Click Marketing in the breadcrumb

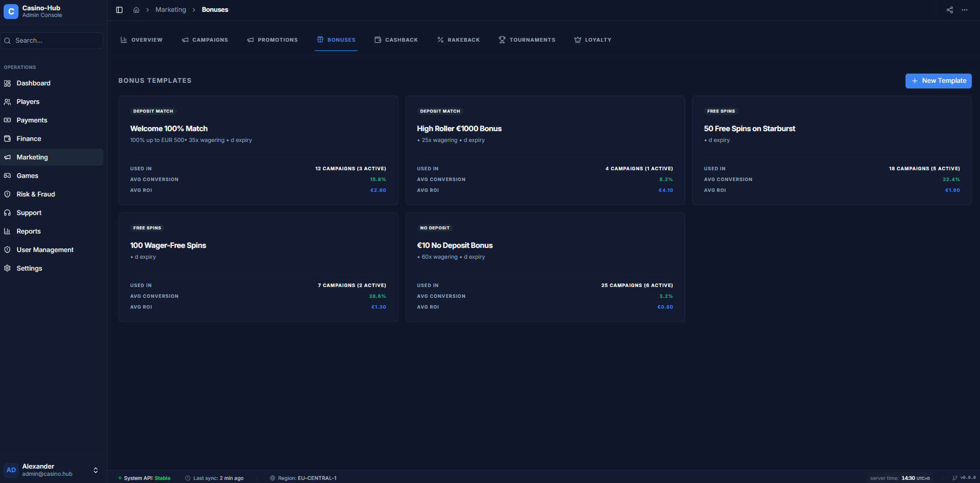pos(171,10)
